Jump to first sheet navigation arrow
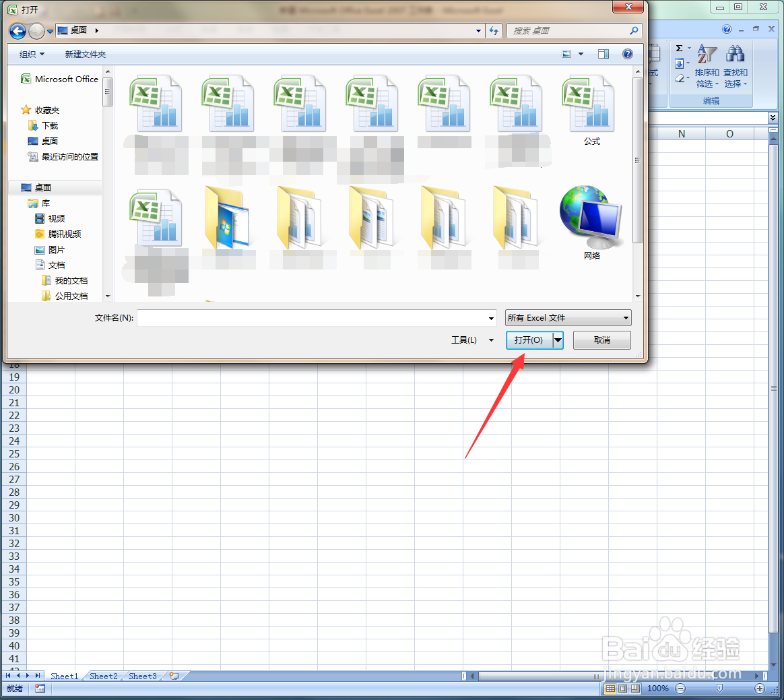 (7, 676)
